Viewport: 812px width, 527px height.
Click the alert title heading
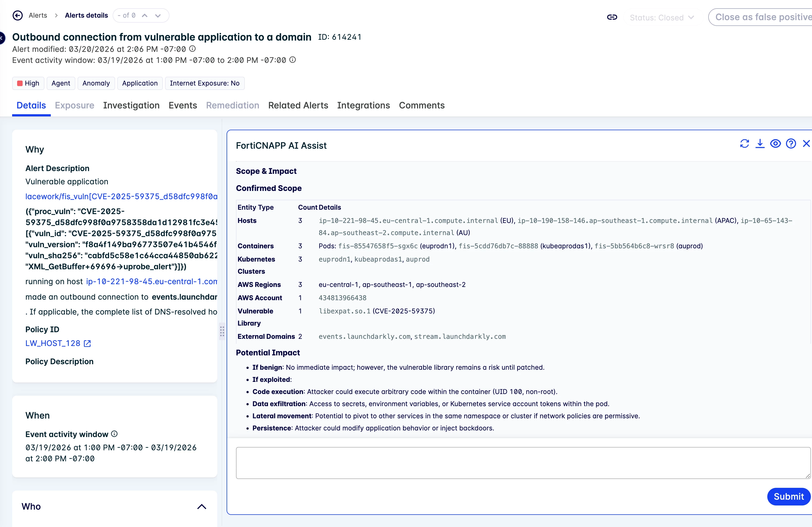pos(162,37)
